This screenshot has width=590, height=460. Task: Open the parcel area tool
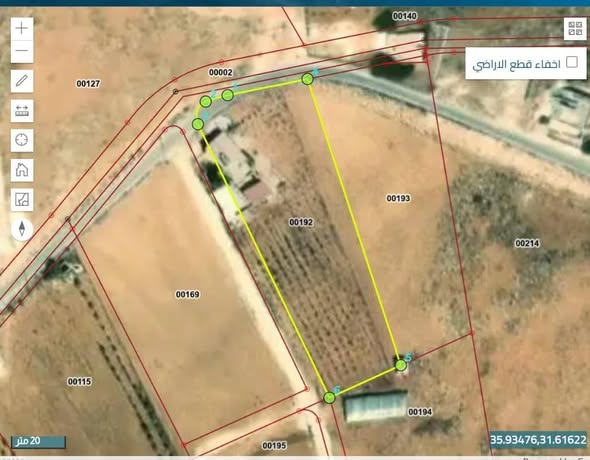[22, 200]
